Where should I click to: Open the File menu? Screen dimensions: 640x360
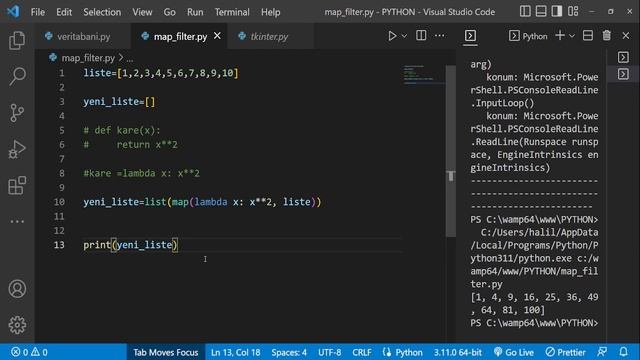[38, 12]
